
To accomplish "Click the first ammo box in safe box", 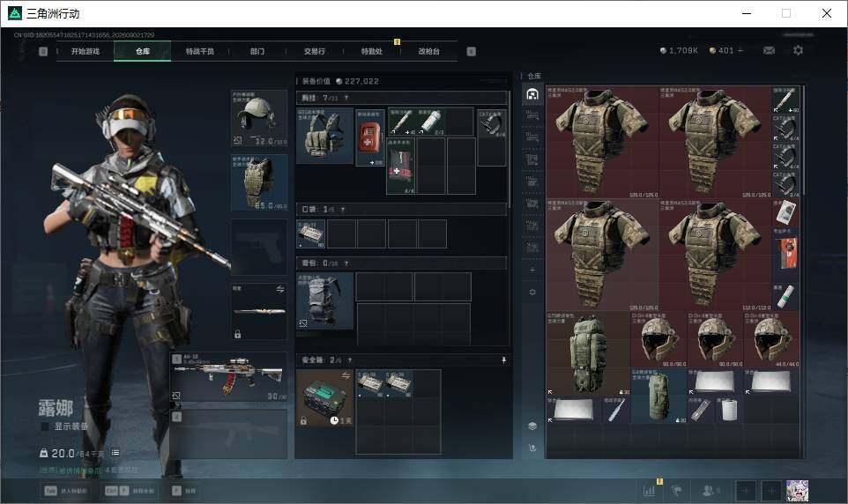I will coord(370,384).
